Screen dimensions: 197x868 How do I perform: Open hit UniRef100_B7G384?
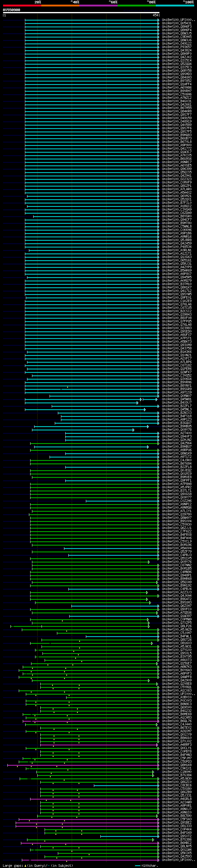coord(177,775)
